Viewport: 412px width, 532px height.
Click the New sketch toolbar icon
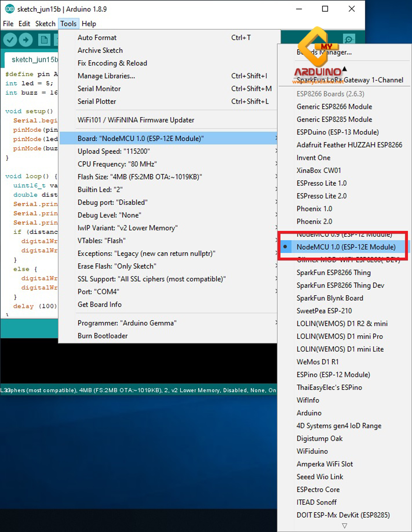point(44,40)
